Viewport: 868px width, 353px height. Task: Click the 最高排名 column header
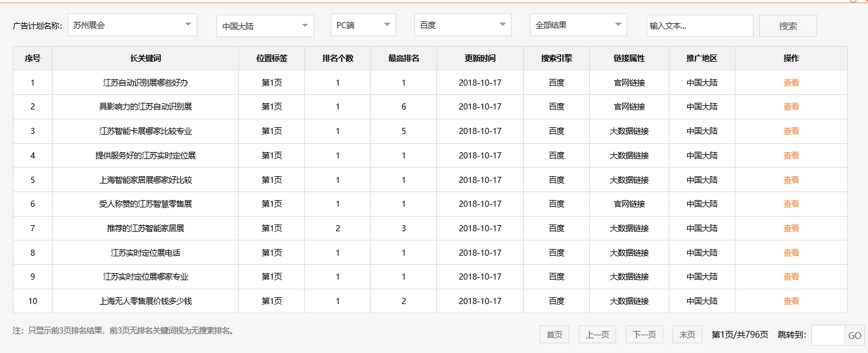[x=403, y=58]
